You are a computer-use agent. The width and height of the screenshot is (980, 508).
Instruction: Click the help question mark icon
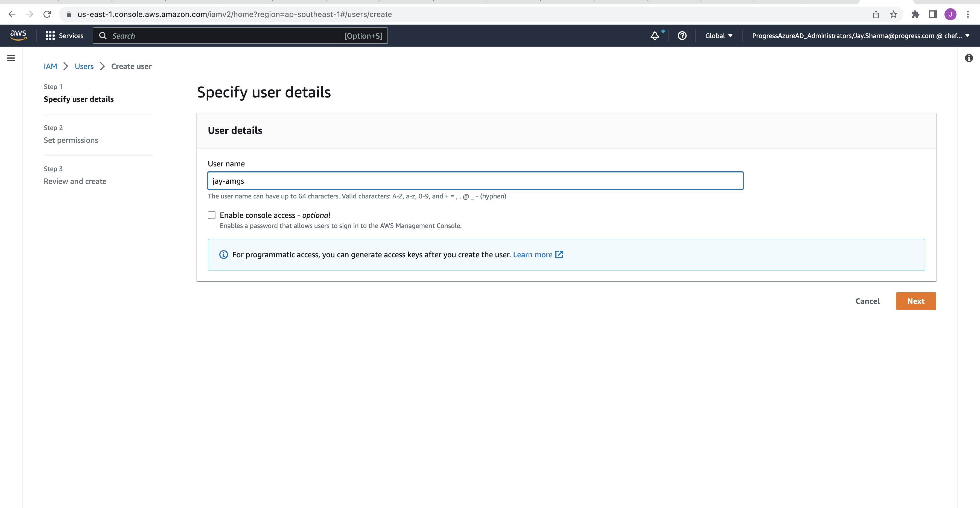tap(682, 36)
